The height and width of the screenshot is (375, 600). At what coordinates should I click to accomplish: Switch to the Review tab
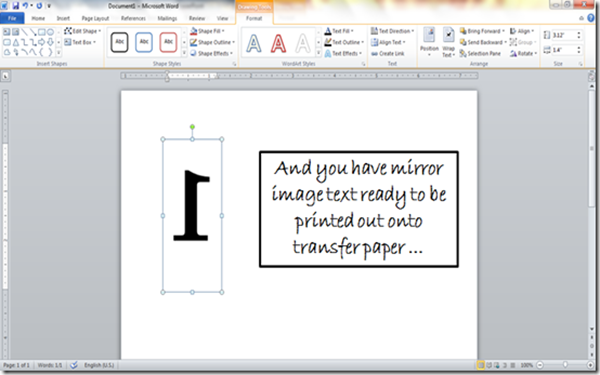[x=197, y=18]
